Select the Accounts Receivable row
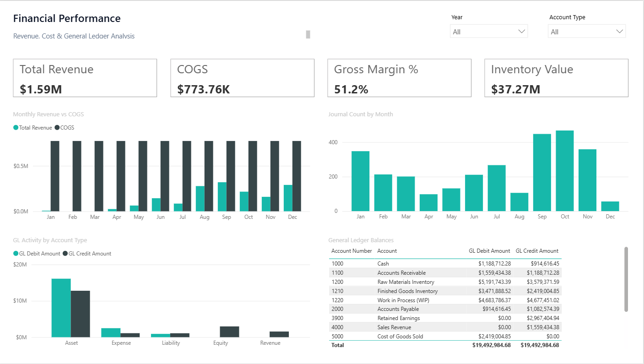The height and width of the screenshot is (364, 644). pos(445,273)
